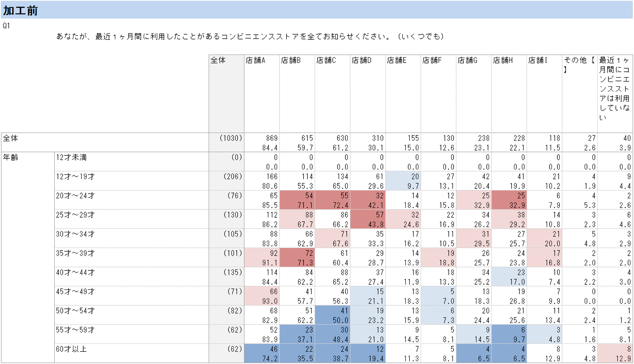Select the その他 column header

(580, 93)
